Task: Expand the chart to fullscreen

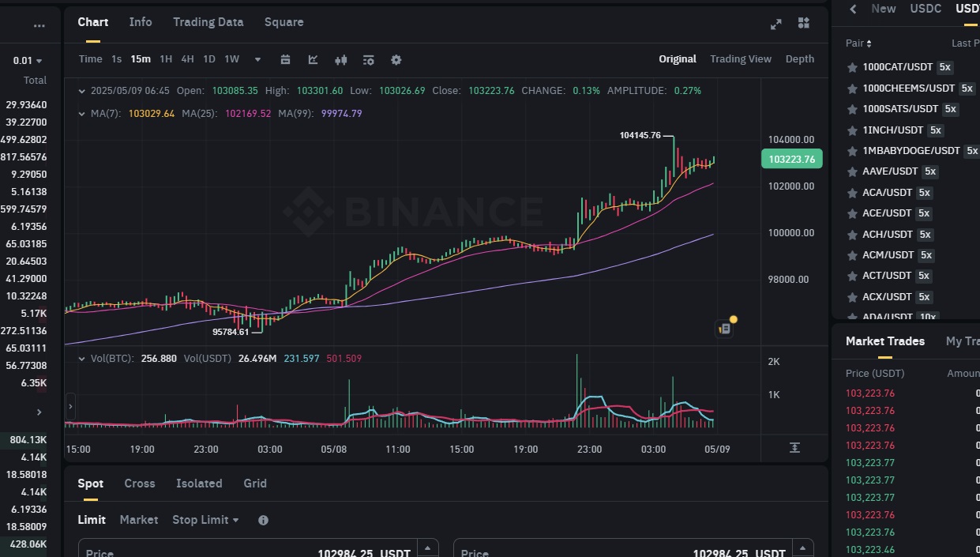Action: click(x=775, y=23)
